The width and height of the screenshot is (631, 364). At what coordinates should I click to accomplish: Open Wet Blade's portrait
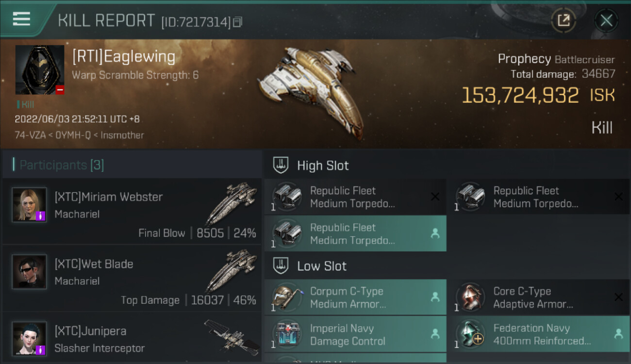point(30,272)
